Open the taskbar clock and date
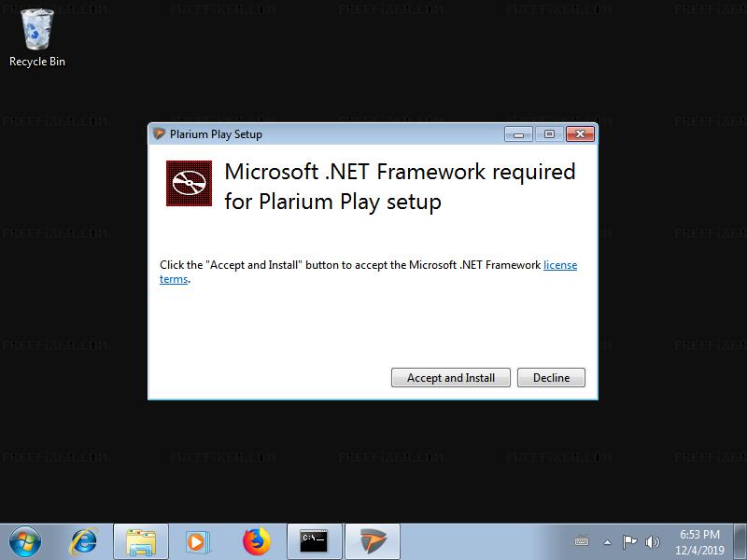This screenshot has height=560, width=747. tap(699, 542)
